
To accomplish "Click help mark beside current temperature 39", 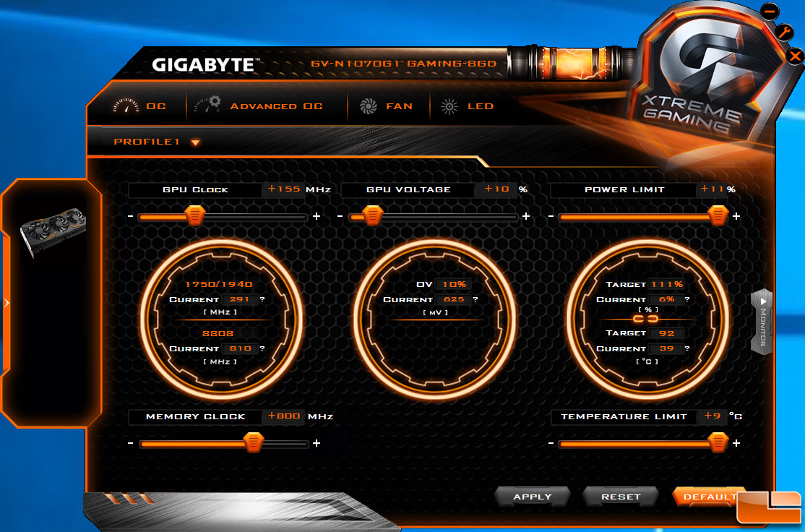I will (x=687, y=348).
